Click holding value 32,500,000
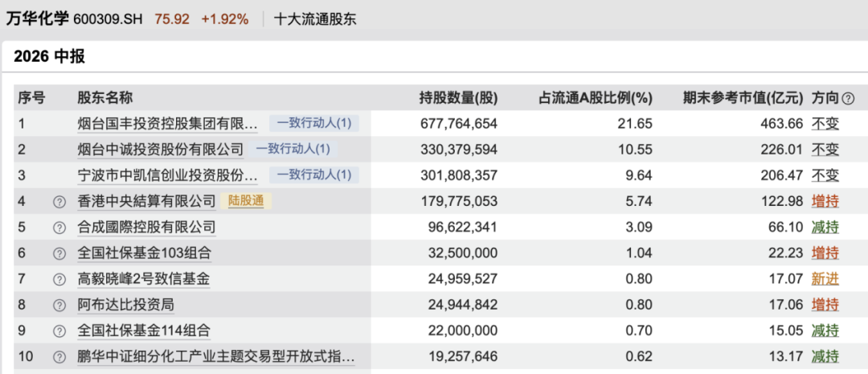The width and height of the screenshot is (868, 374). coord(464,254)
